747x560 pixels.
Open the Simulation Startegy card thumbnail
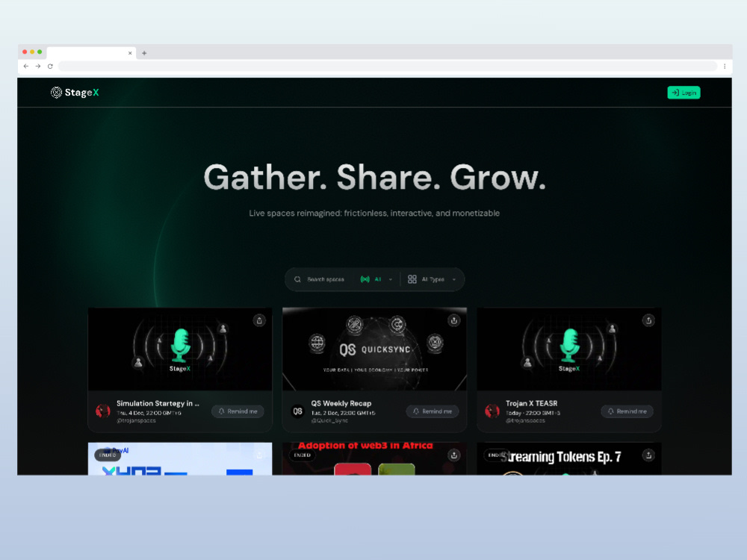180,349
